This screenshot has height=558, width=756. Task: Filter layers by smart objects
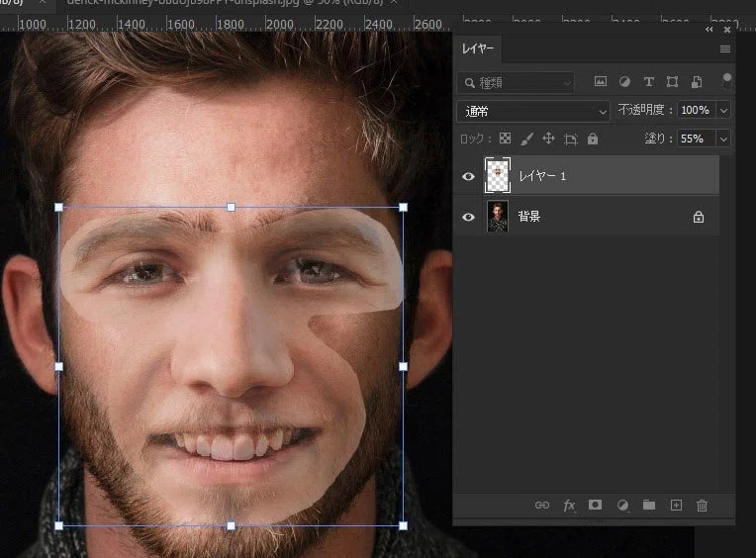pos(697,82)
